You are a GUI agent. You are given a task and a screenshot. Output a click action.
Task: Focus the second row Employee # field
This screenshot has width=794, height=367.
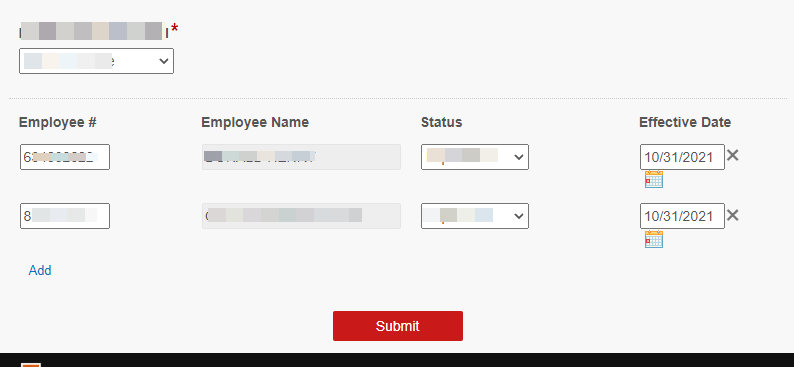(65, 216)
